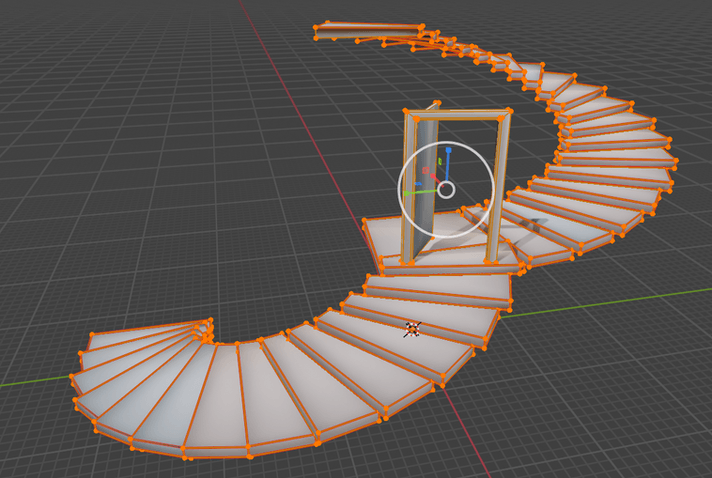712x478 pixels.
Task: Click the blue Z-axis gizmo handle
Action: pos(449,151)
